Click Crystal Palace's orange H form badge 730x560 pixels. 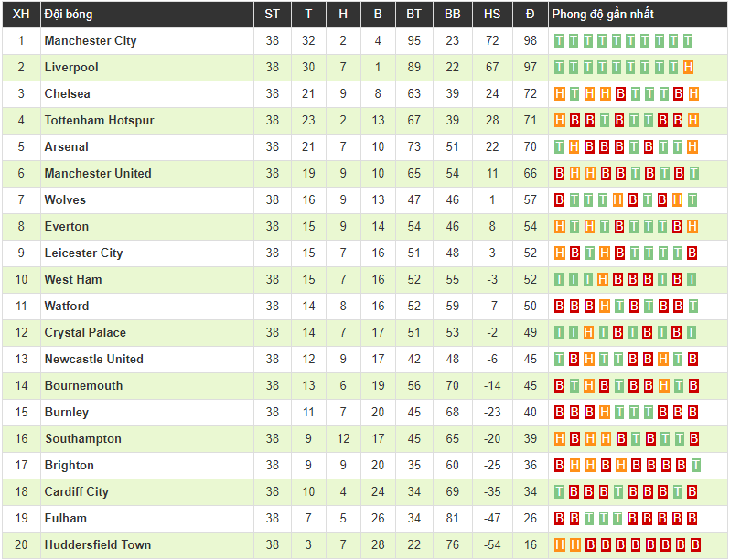click(589, 333)
